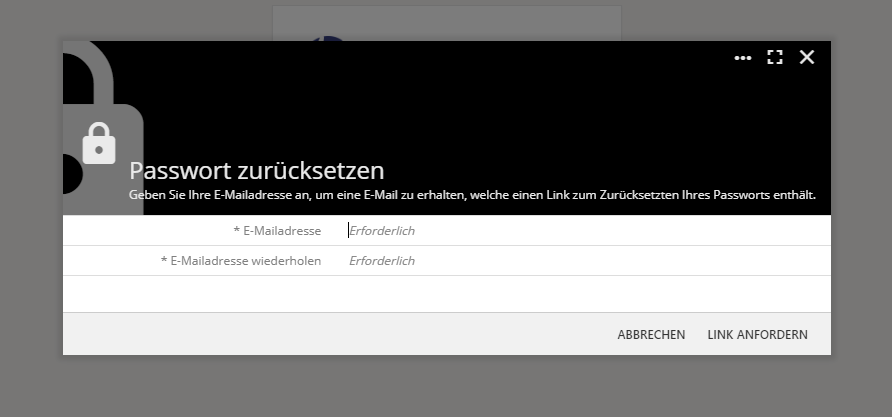Click the Passwort zurücksetzen heading
The width and height of the screenshot is (892, 417).
(257, 170)
